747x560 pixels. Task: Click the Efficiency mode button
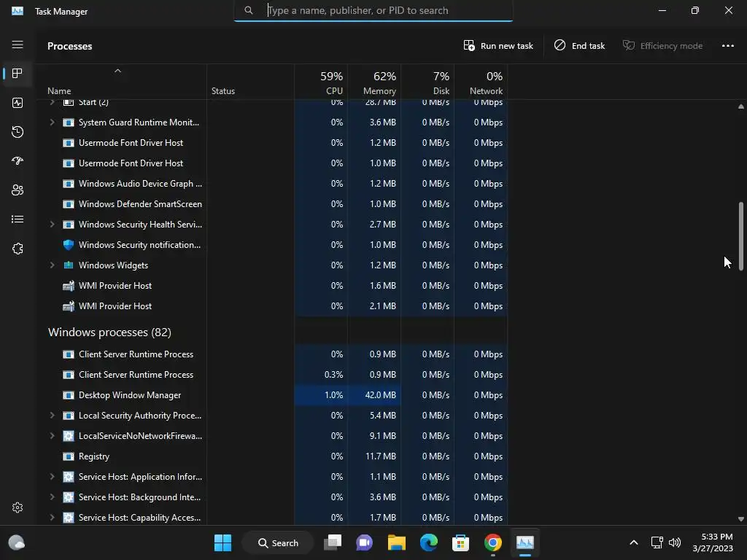[x=662, y=46]
